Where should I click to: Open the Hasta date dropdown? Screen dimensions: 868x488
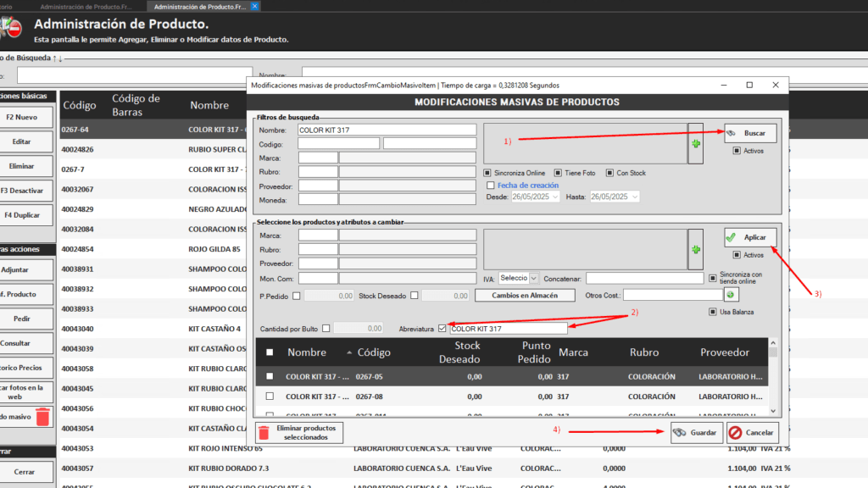point(635,197)
